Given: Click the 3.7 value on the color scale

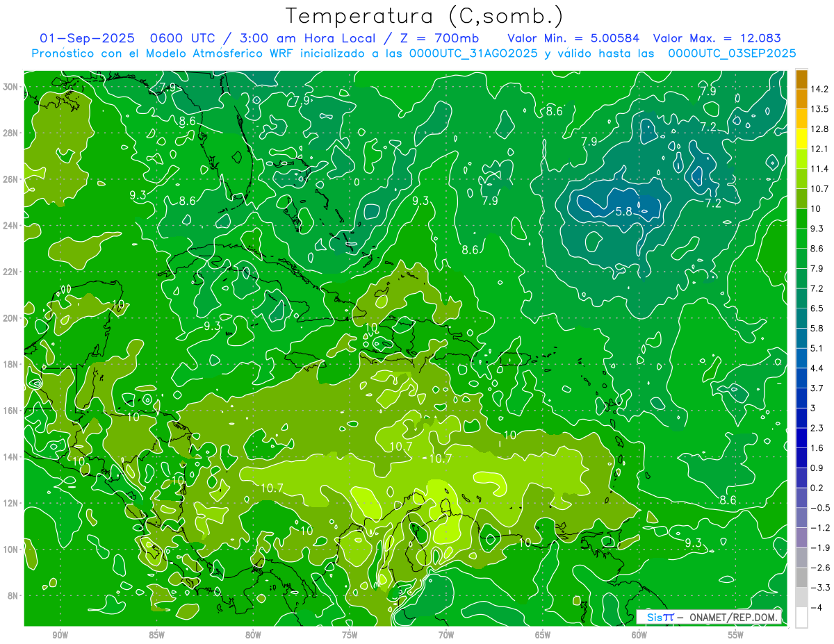Looking at the screenshot, I should (x=817, y=388).
